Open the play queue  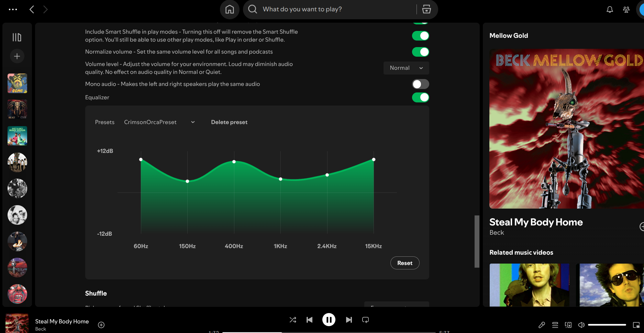[x=555, y=325]
